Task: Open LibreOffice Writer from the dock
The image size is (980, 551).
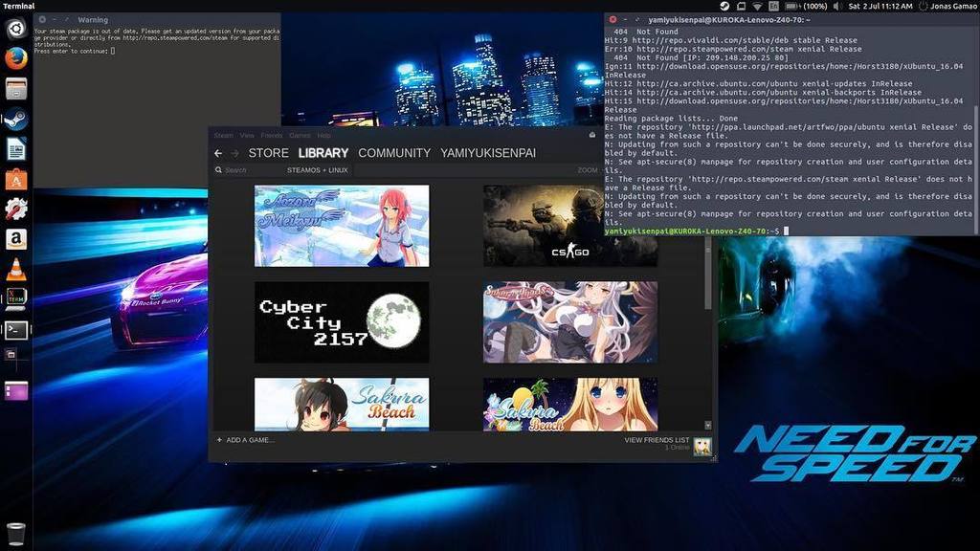Action: 16,149
